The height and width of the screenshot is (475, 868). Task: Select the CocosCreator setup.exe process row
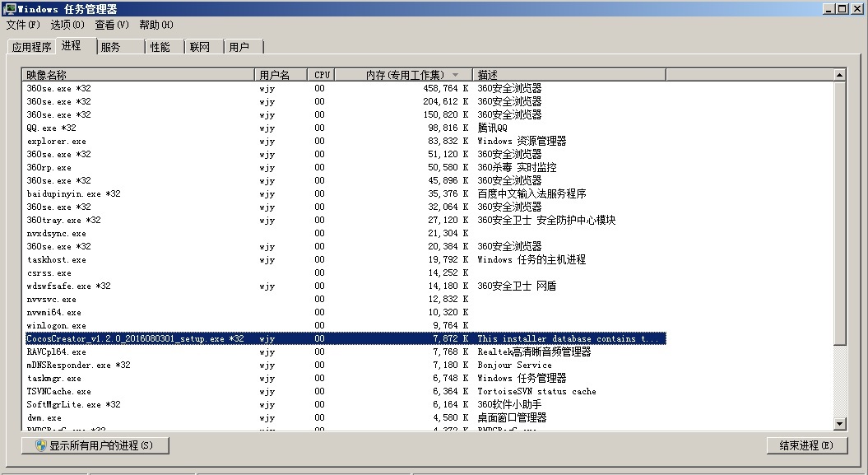click(346, 339)
